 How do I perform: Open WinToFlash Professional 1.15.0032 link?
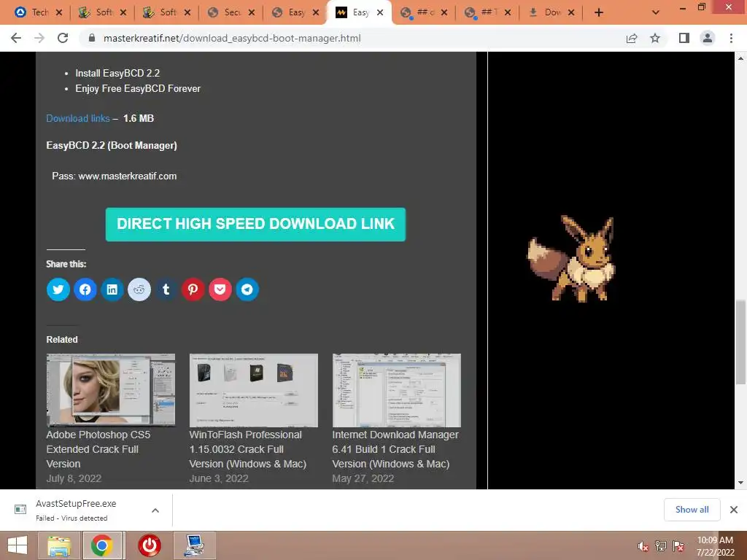coord(248,449)
